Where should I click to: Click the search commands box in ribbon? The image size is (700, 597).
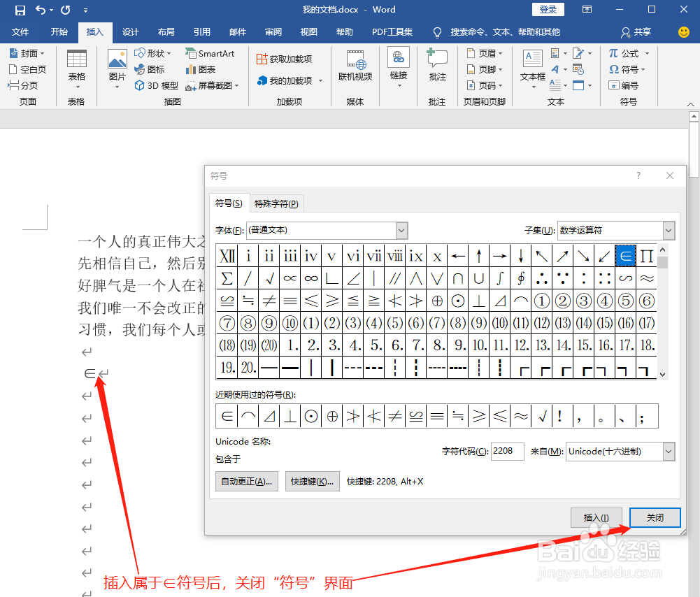click(x=505, y=32)
